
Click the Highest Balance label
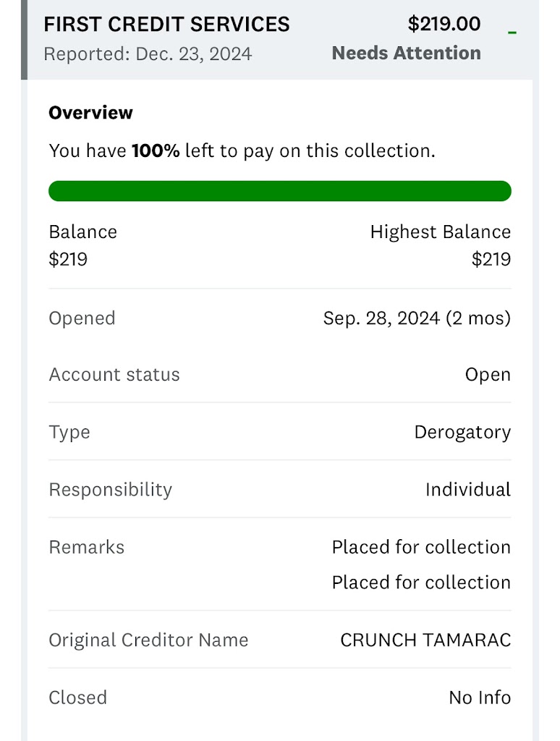(440, 232)
